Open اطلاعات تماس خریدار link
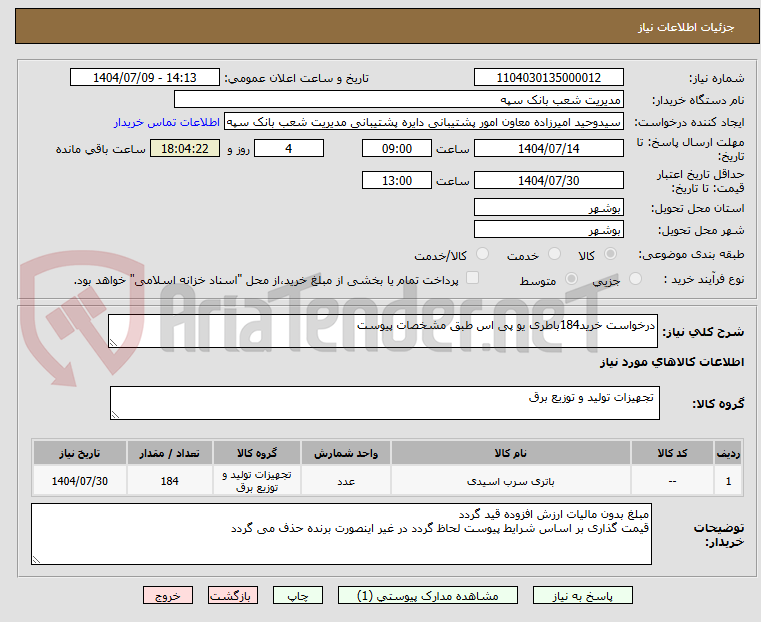The image size is (761, 622). coord(167,122)
